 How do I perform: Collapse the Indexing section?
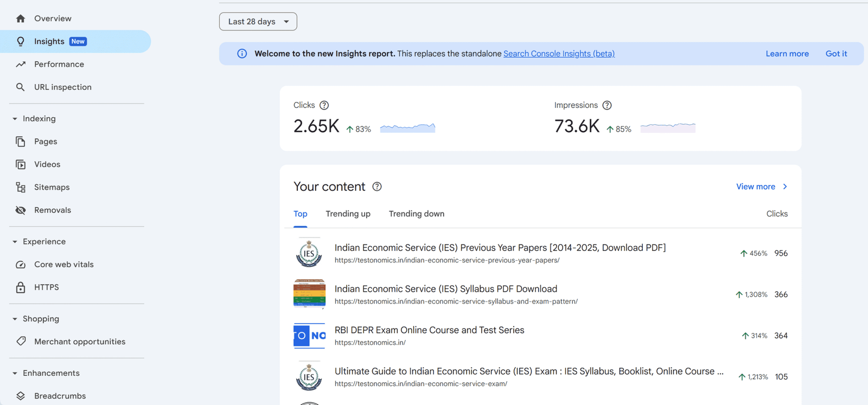[15, 119]
